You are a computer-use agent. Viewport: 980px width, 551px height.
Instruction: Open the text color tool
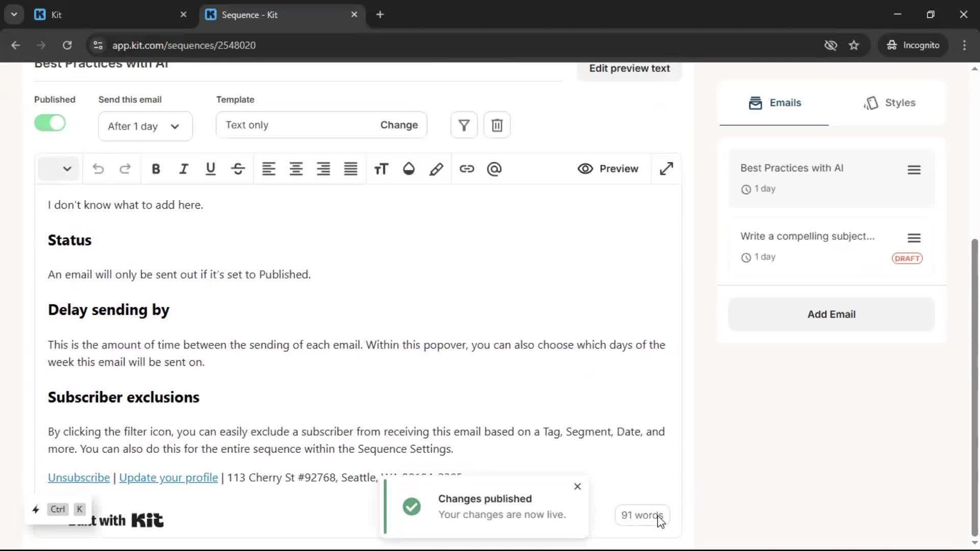408,169
